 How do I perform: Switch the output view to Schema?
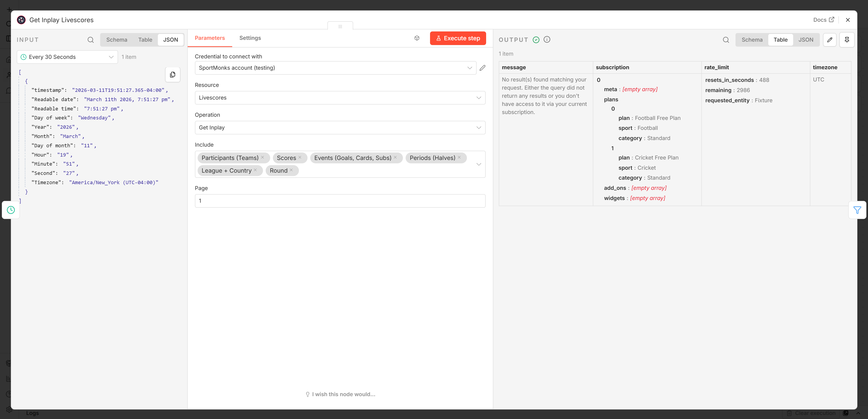752,40
